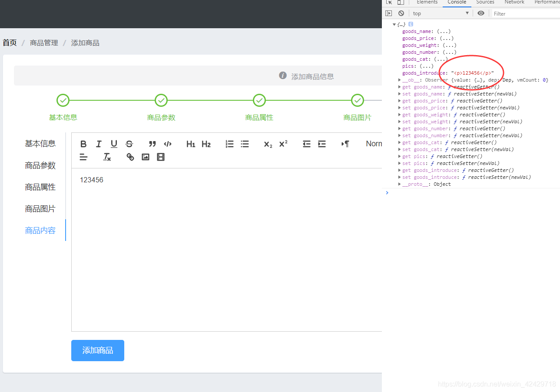Show the console sidebar
Viewport: 560px width, 392px height.
click(389, 13)
